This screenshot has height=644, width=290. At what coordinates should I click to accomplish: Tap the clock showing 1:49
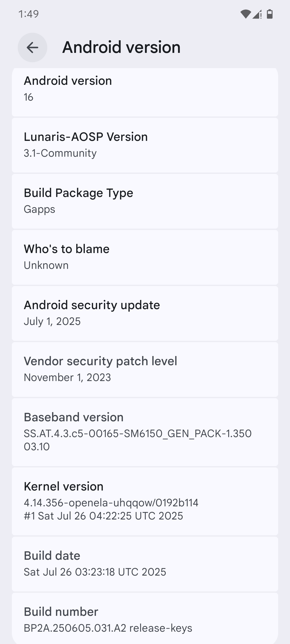click(28, 14)
